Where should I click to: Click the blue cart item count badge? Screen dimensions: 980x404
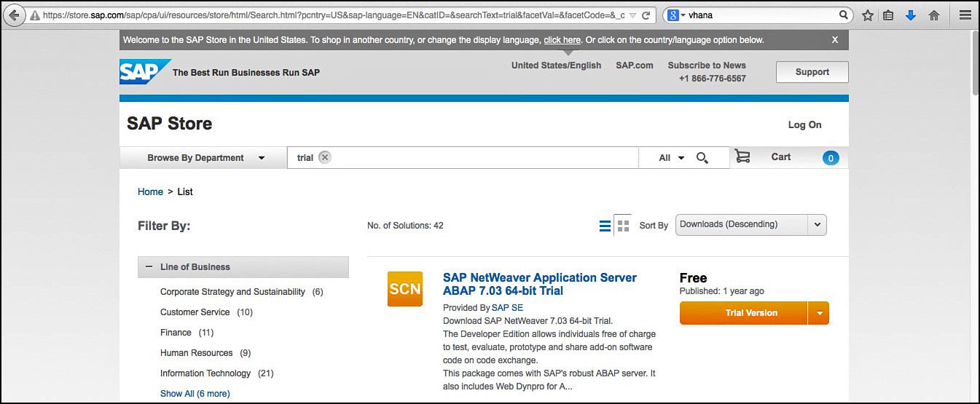point(831,158)
